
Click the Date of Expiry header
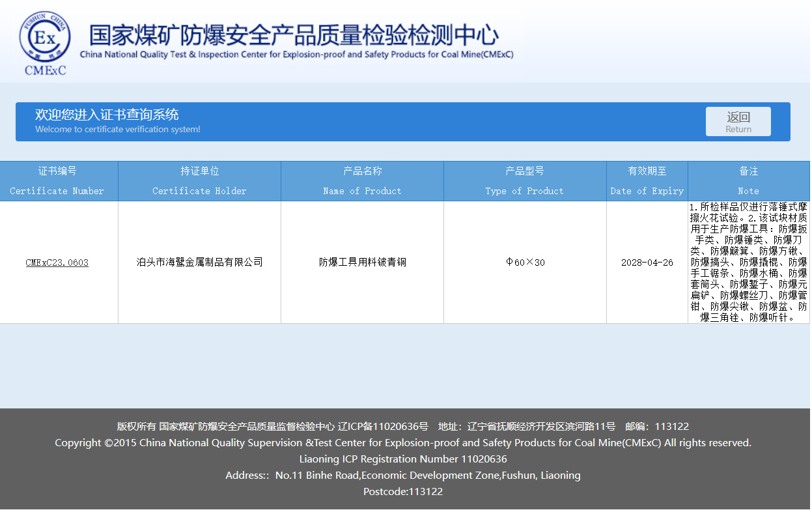pyautogui.click(x=647, y=180)
